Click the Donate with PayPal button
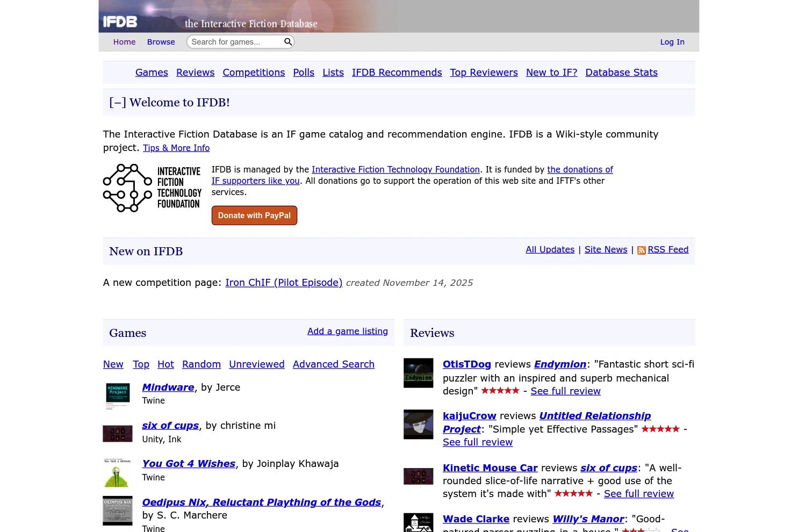Viewport: 798px width, 532px height. pos(254,215)
